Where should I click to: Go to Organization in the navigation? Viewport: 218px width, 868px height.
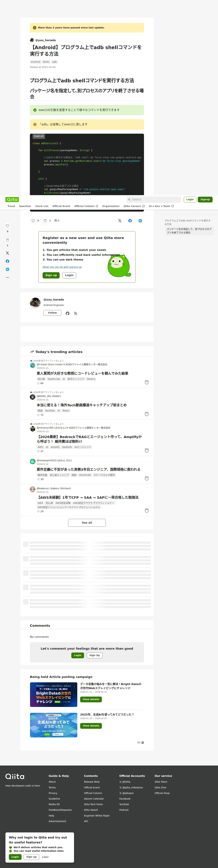click(x=111, y=206)
